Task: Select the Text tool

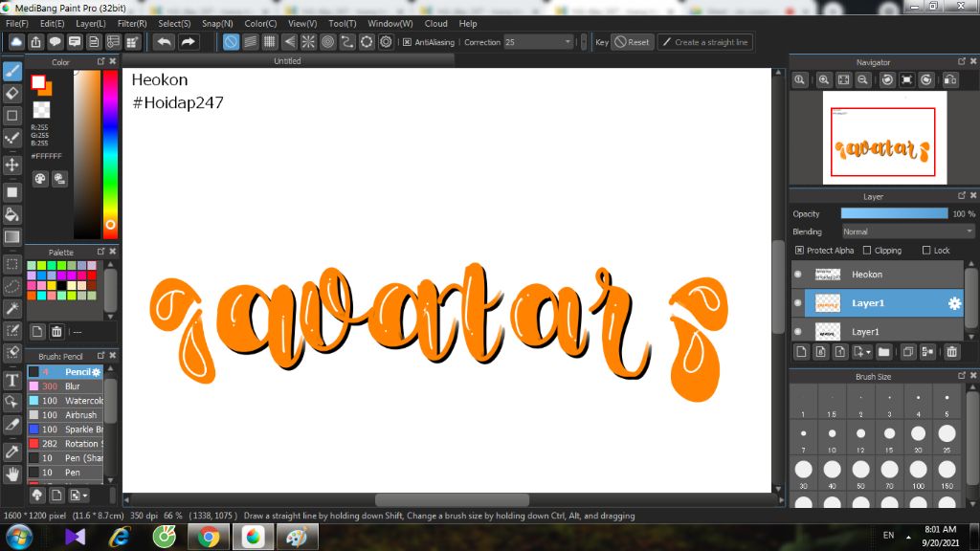Action: (x=11, y=380)
